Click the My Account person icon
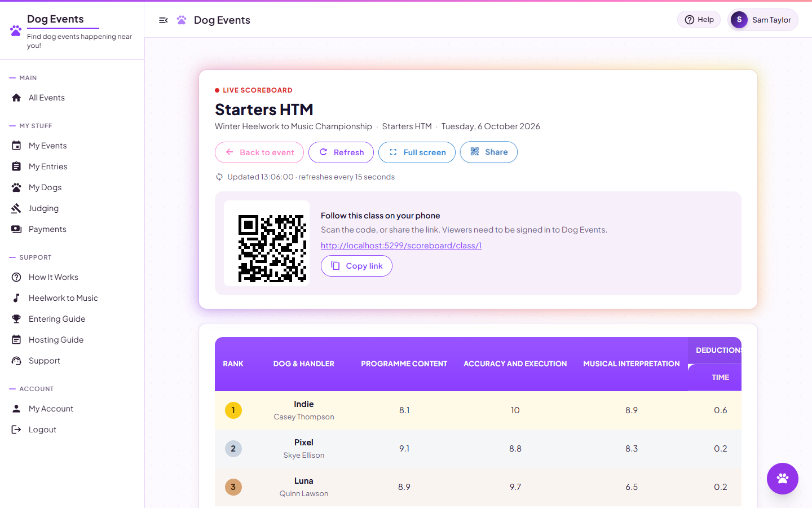This screenshot has width=812, height=508. click(16, 409)
